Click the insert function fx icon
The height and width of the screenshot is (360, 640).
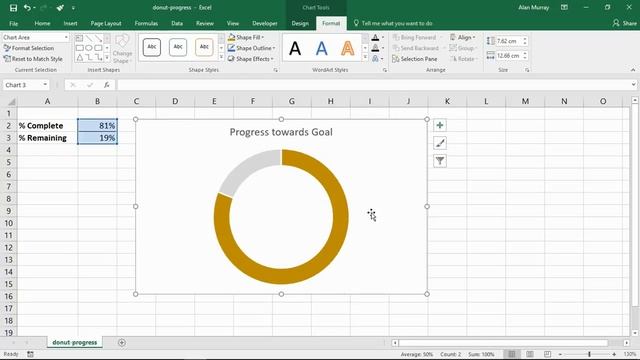coord(107,85)
